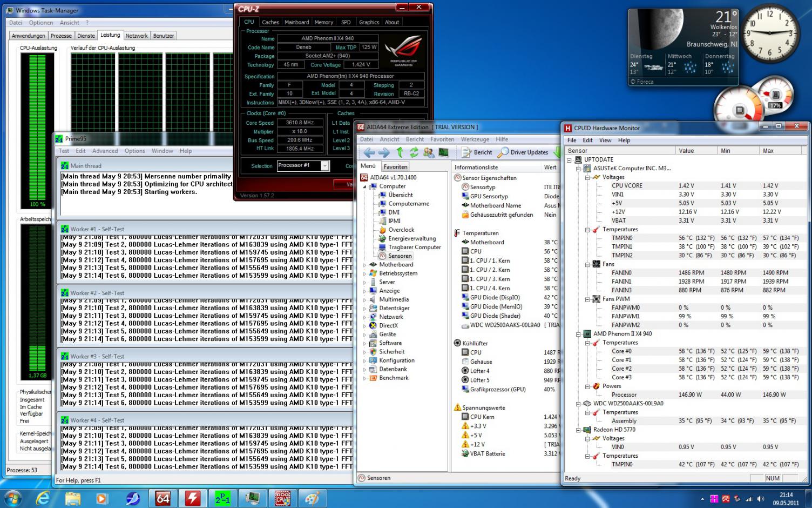812x508 pixels.
Task: Open Prime95 from the taskbar
Action: click(222, 498)
